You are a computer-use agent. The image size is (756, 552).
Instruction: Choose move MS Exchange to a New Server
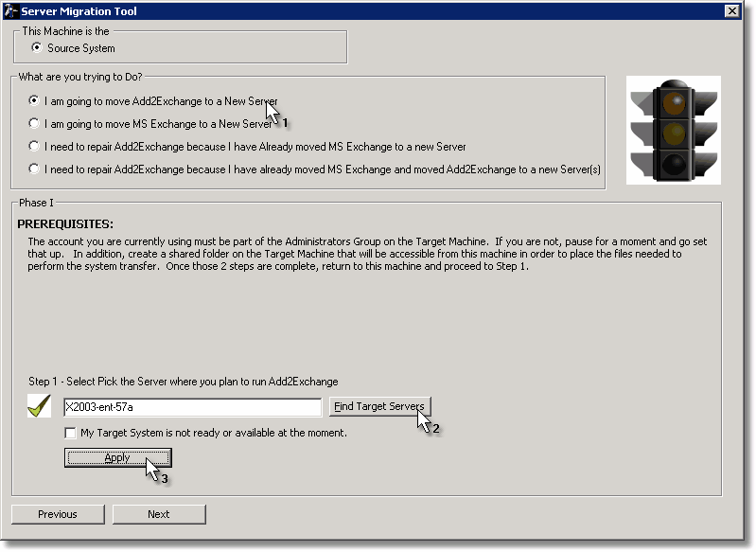point(34,123)
